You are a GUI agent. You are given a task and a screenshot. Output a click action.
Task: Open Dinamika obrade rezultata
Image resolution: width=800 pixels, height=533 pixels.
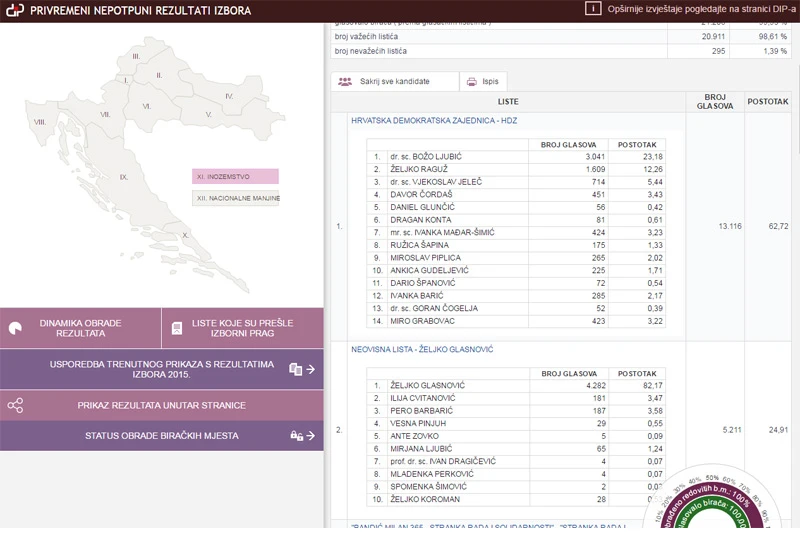(x=81, y=328)
